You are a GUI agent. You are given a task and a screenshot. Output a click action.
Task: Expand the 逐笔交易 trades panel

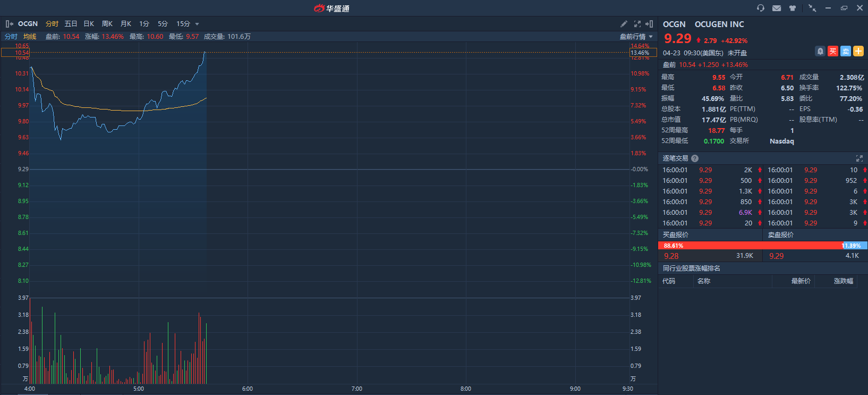(x=860, y=158)
